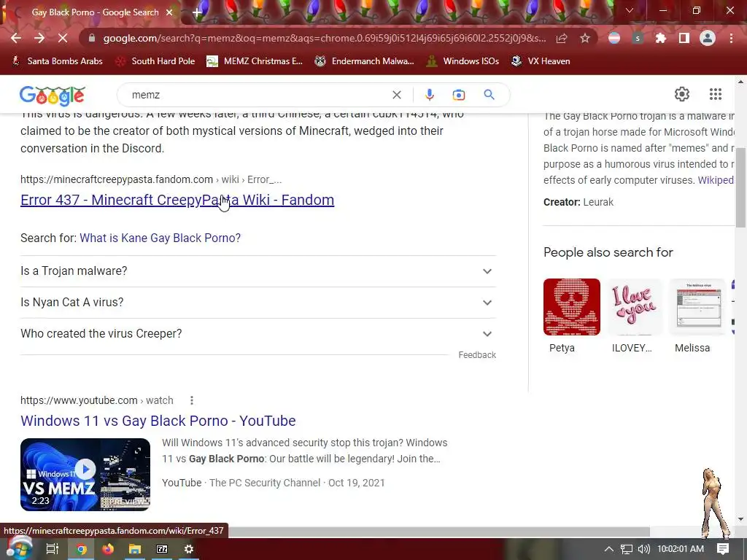The height and width of the screenshot is (560, 747).
Task: View site information lock icon
Action: point(92,38)
